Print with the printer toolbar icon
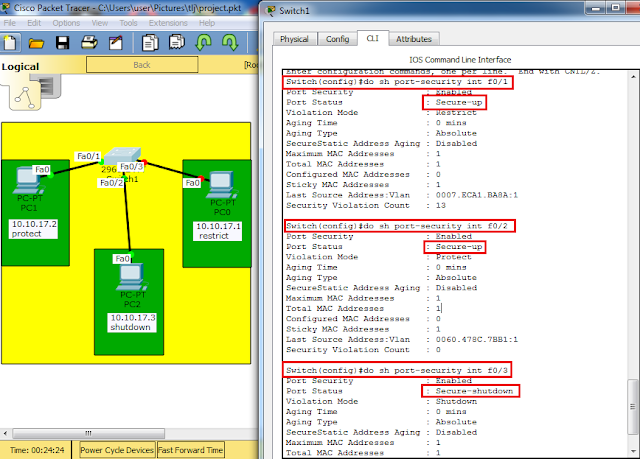The width and height of the screenshot is (640, 459). click(x=89, y=43)
